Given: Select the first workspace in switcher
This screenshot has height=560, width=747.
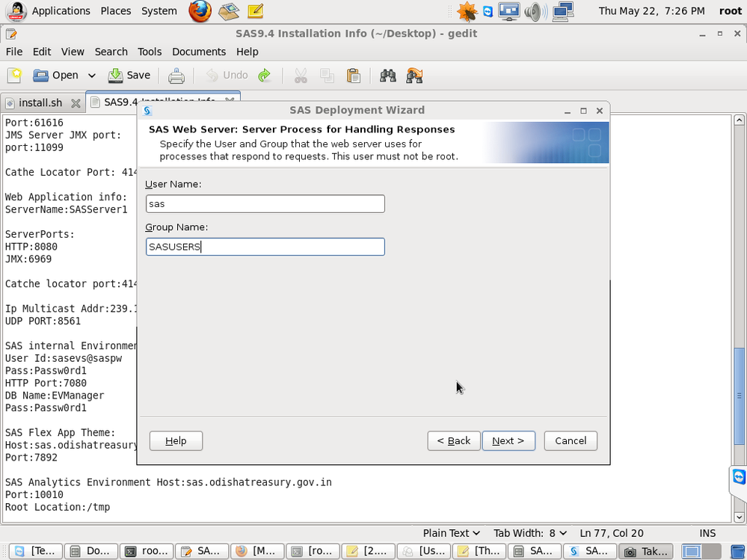Looking at the screenshot, I should [692, 551].
